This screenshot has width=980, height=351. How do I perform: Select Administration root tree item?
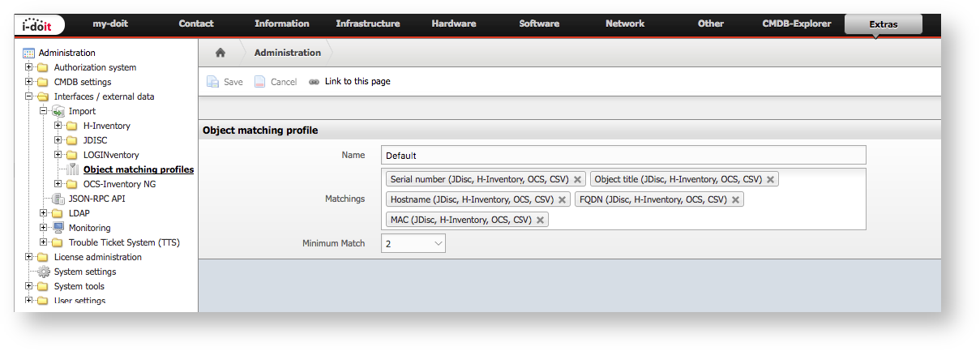click(x=67, y=53)
